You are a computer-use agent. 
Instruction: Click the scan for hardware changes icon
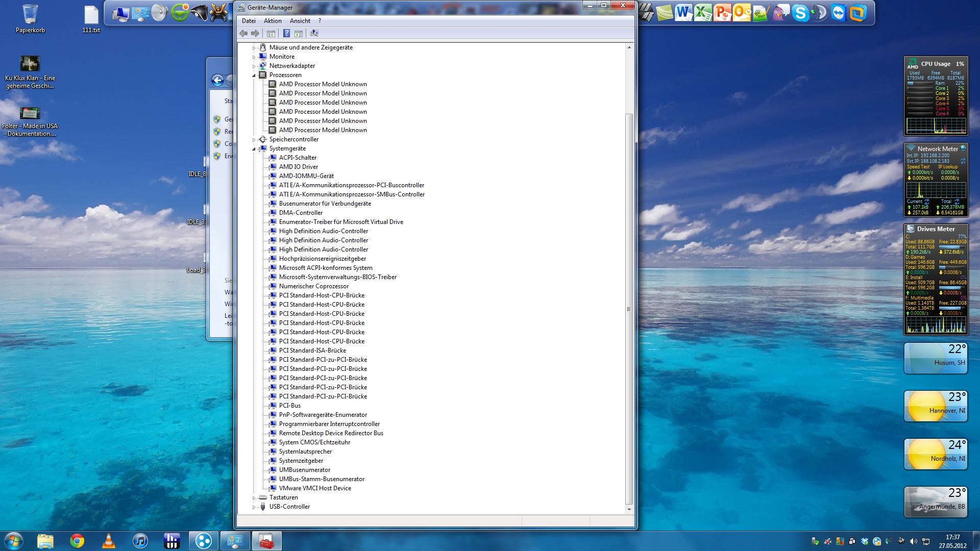click(314, 33)
